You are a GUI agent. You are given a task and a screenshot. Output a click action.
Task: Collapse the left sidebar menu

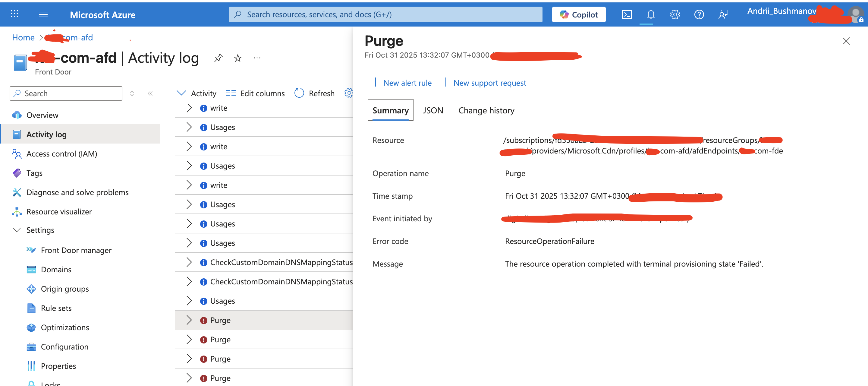coord(150,93)
